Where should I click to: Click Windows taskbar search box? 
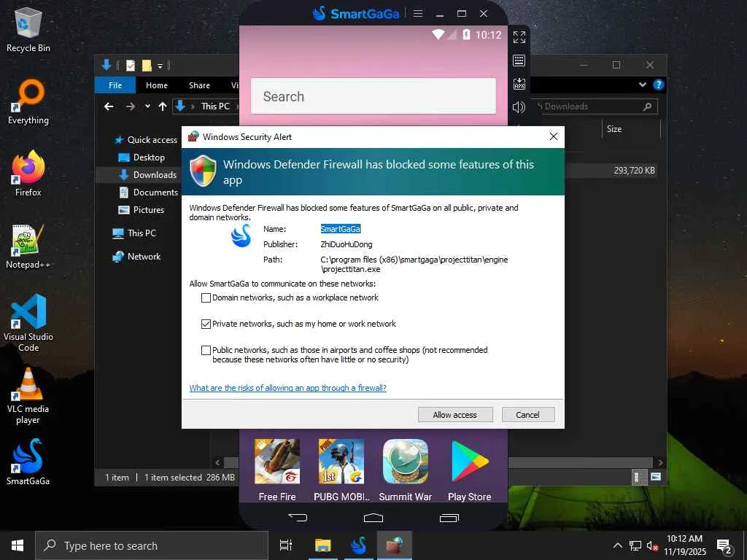pyautogui.click(x=152, y=545)
